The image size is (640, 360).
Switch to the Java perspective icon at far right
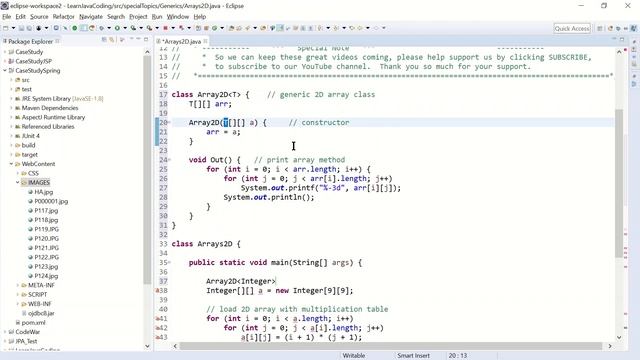point(633,29)
